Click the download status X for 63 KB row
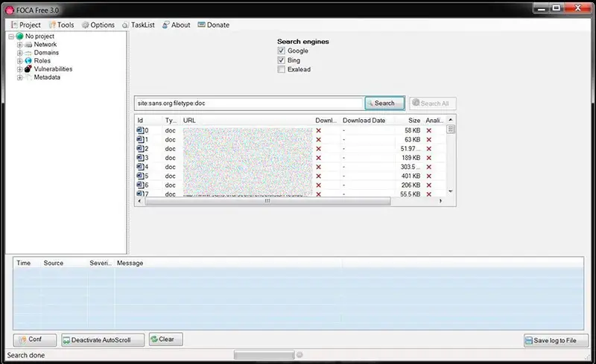Screen dimensions: 596x364 [319, 139]
